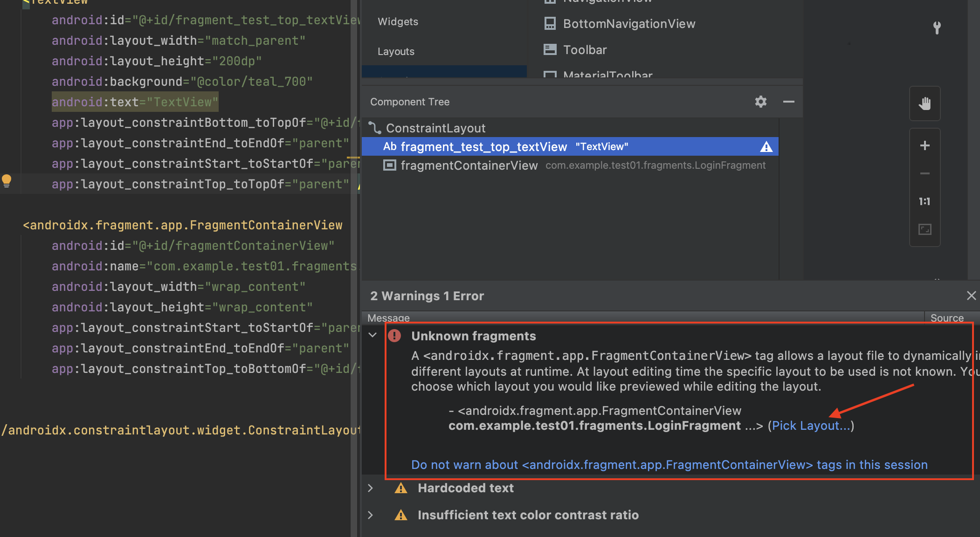Select the pan hand tool
The width and height of the screenshot is (980, 537).
tap(925, 103)
